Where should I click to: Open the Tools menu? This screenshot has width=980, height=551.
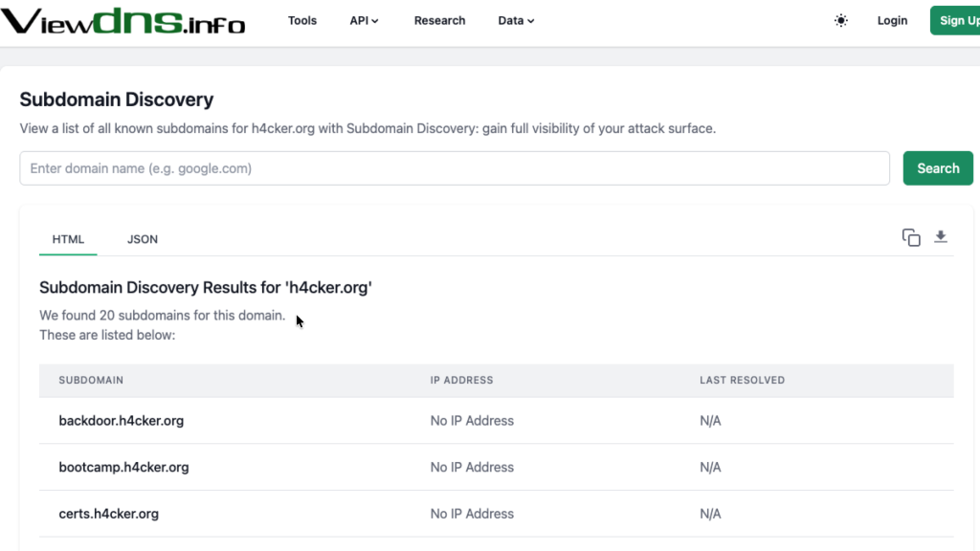pyautogui.click(x=301, y=21)
